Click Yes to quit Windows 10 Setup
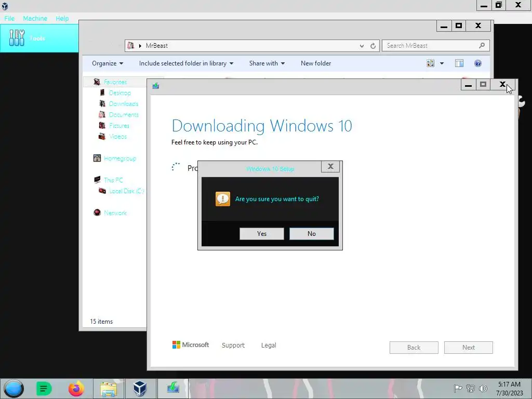This screenshot has width=532, height=399. [262, 233]
